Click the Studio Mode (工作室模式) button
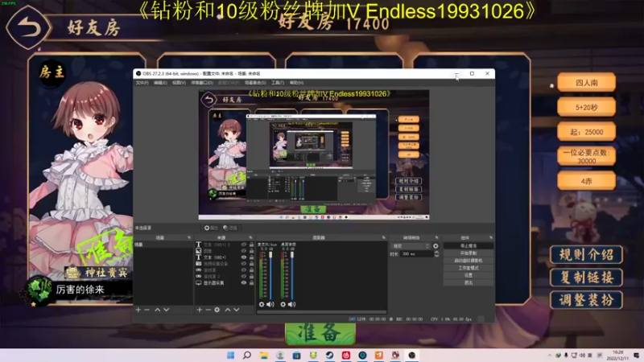Viewport: 644px width, 362px height. coord(469,268)
